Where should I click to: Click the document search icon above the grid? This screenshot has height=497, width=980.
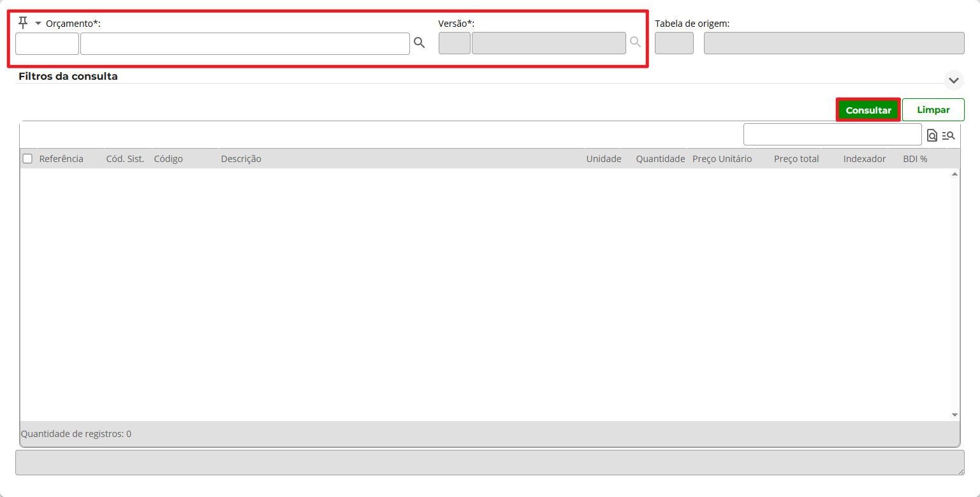point(932,135)
